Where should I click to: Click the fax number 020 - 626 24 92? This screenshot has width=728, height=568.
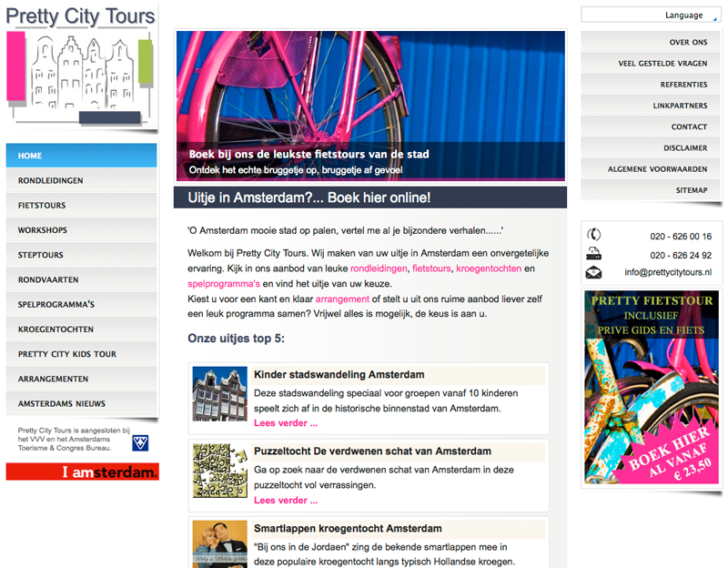click(681, 256)
